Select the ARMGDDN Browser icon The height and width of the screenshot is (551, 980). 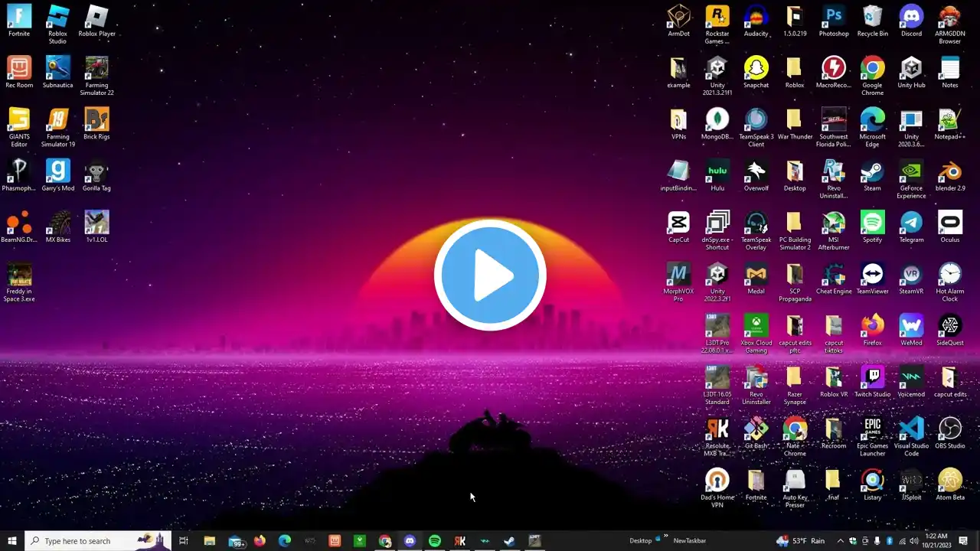(x=950, y=24)
